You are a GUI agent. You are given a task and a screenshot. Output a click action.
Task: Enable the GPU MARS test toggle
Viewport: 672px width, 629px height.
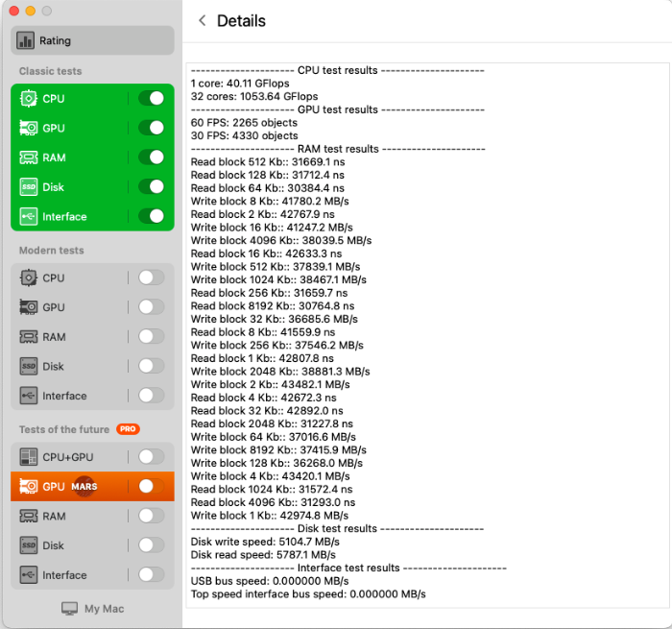click(x=152, y=486)
